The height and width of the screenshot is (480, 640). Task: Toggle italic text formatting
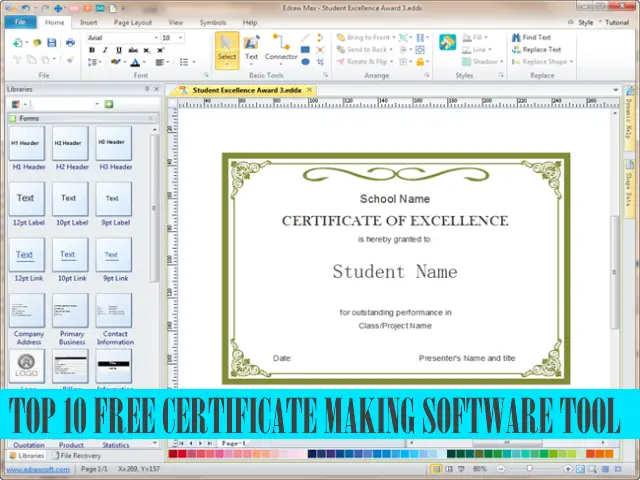coord(105,49)
